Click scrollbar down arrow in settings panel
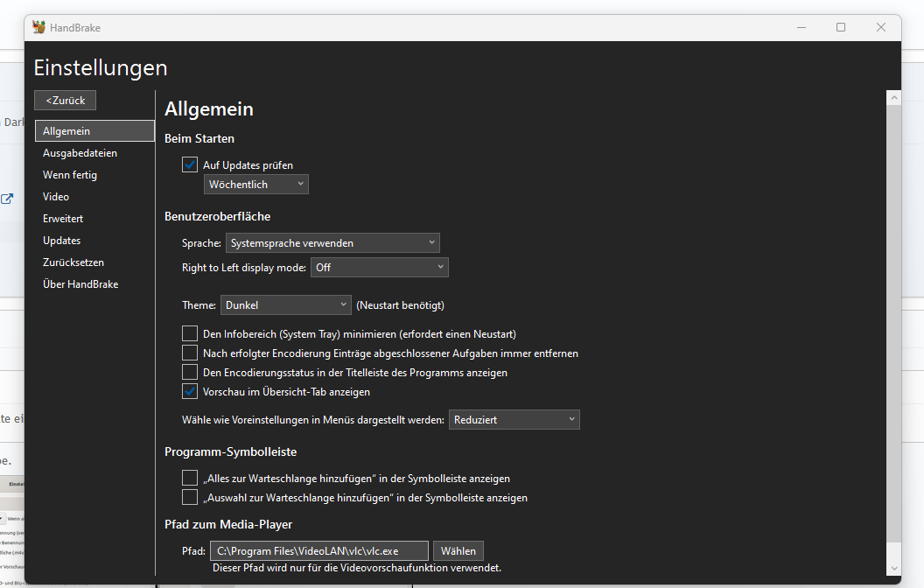The image size is (924, 588). [894, 568]
